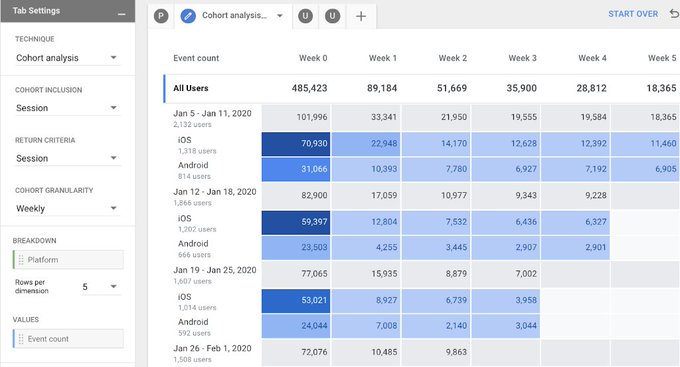Click cell 7,008 in Week 1
The height and width of the screenshot is (367, 680).
coord(366,326)
